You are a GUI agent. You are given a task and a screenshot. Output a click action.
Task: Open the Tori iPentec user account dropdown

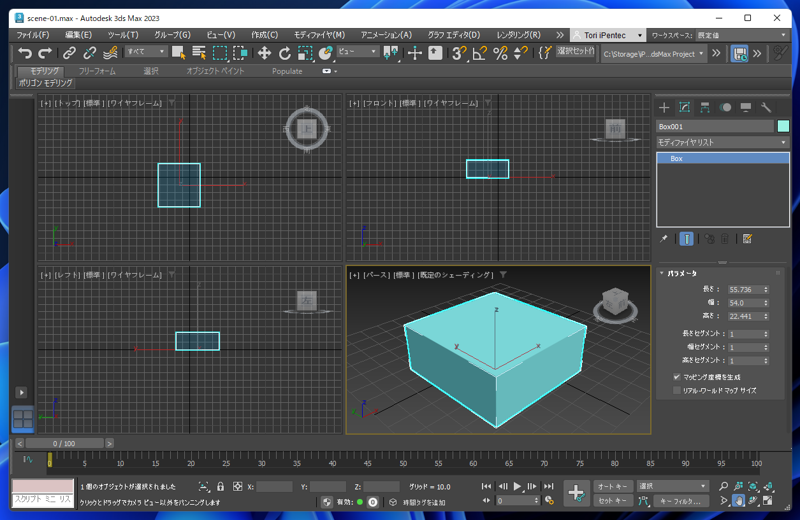pyautogui.click(x=607, y=35)
